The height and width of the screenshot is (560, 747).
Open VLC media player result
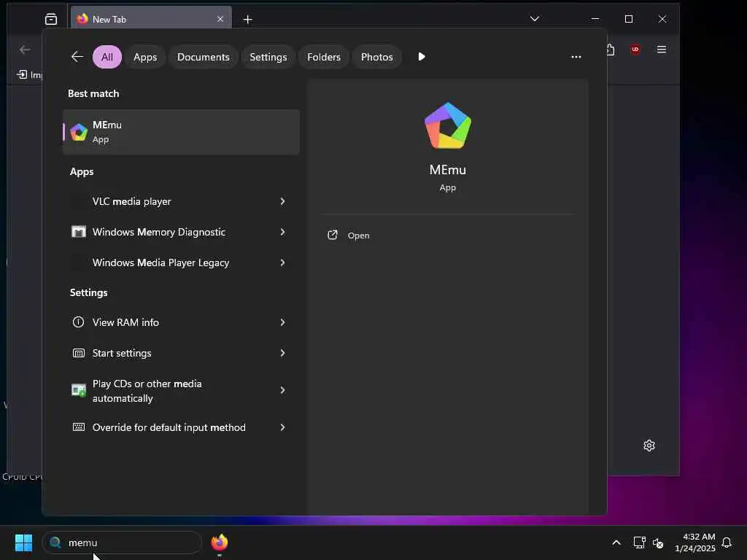181,201
